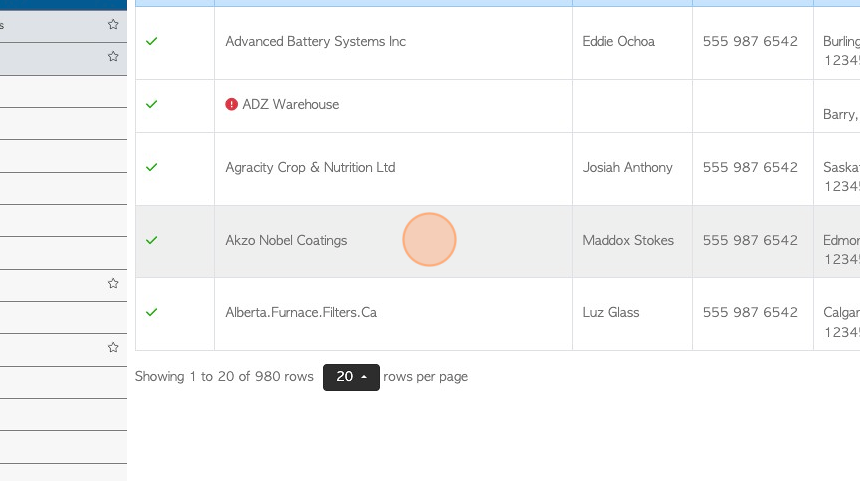This screenshot has width=860, height=481.
Task: Click the red alert icon beside ADZ Warehouse
Action: [231, 104]
